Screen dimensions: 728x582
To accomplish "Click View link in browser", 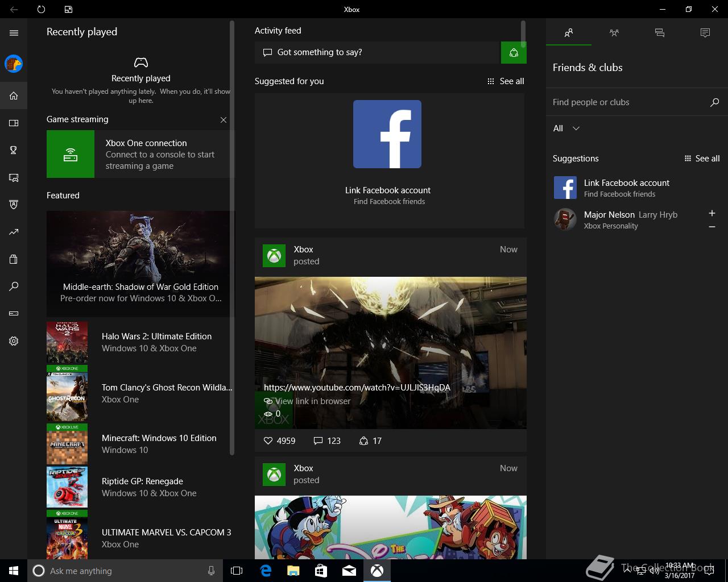I will 307,401.
